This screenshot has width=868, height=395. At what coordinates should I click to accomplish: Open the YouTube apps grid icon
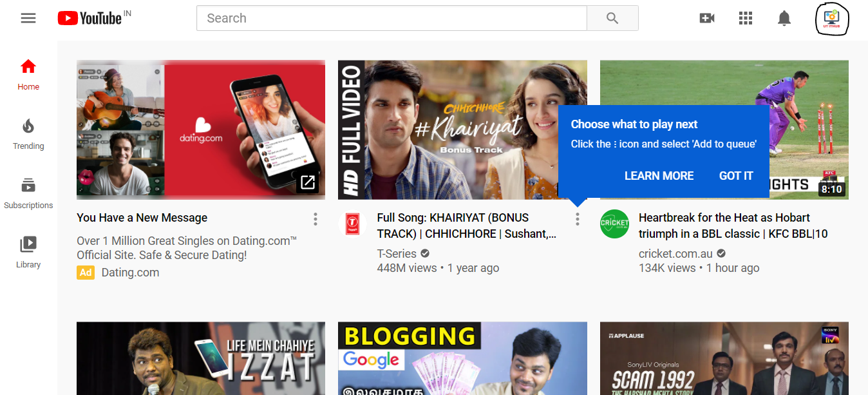click(x=746, y=18)
